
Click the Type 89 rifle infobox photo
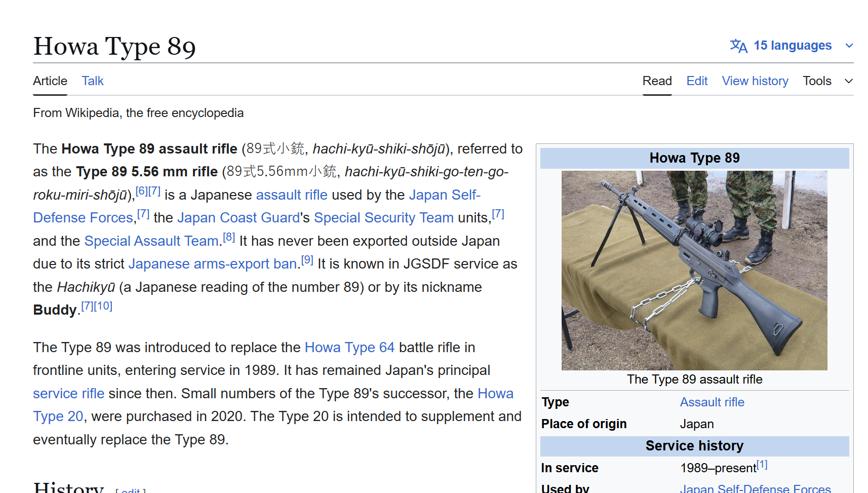tap(694, 271)
